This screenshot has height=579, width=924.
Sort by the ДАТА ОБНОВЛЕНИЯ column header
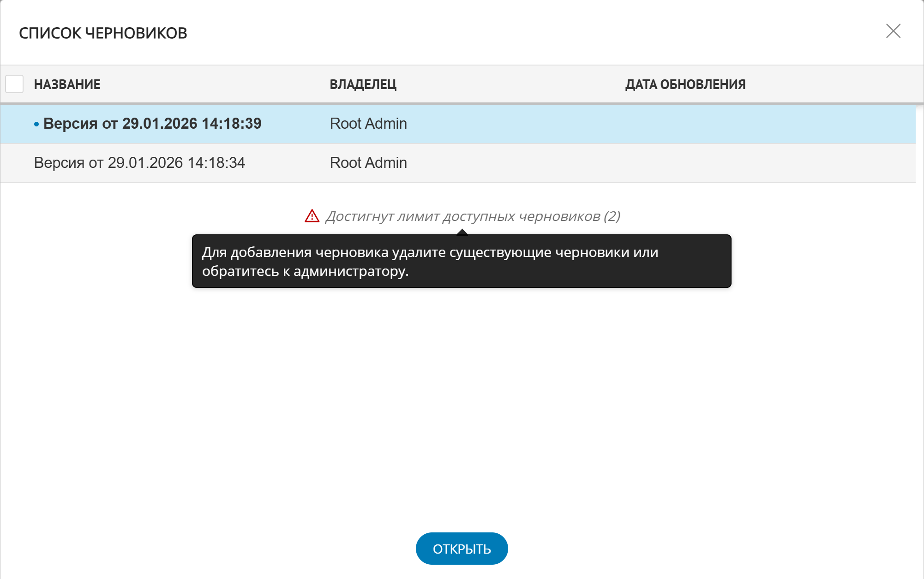pyautogui.click(x=685, y=84)
